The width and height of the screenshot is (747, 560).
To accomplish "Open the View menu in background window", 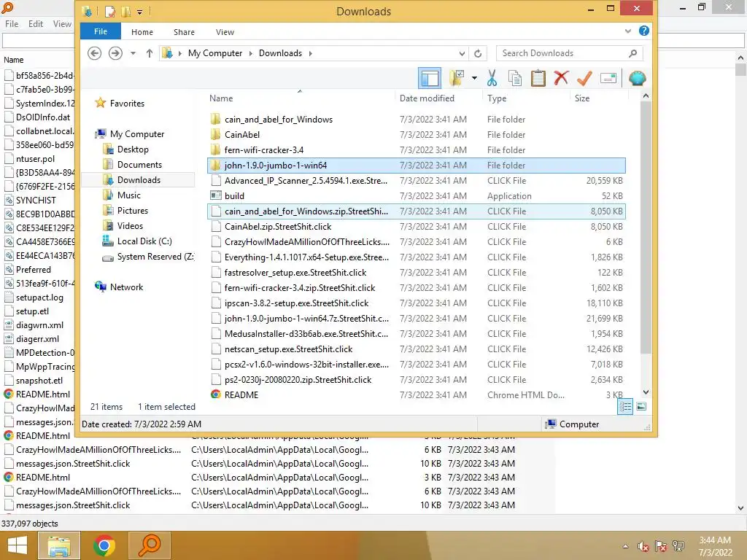I will pos(62,24).
